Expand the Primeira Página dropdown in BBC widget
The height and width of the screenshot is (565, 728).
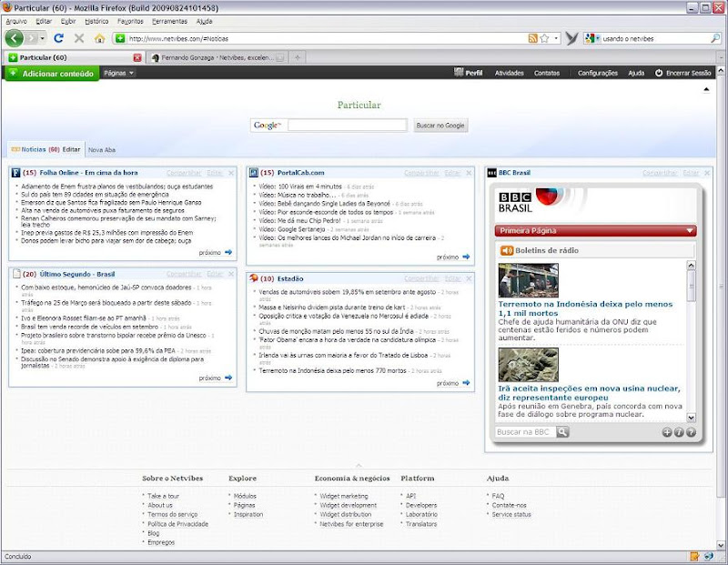pyautogui.click(x=690, y=231)
